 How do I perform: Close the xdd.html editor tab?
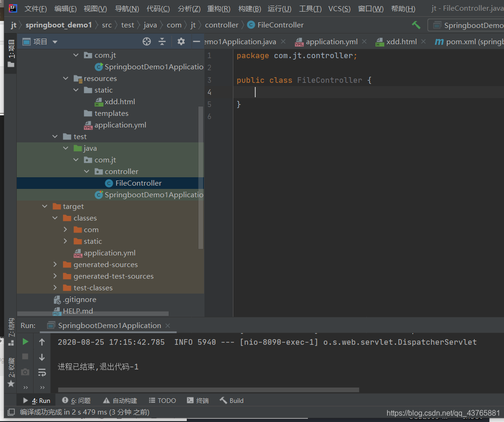(x=423, y=41)
